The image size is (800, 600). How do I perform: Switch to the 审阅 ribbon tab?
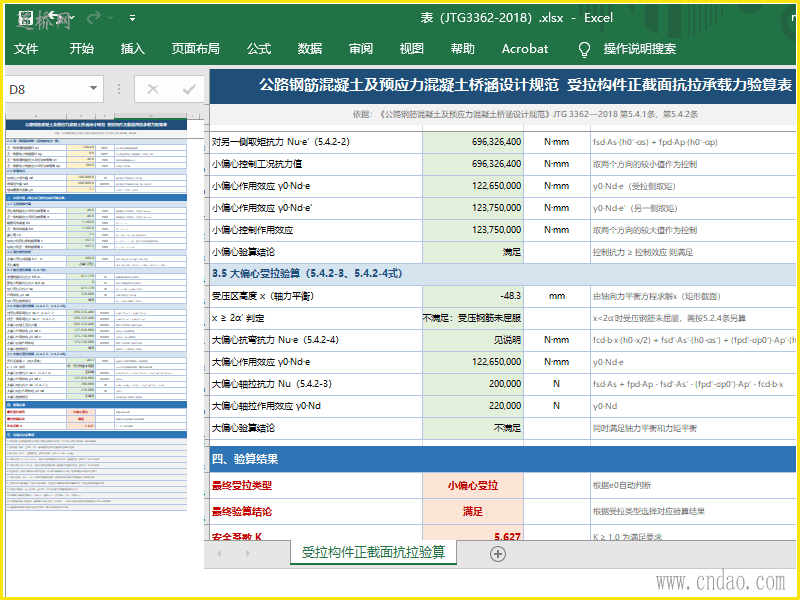361,49
